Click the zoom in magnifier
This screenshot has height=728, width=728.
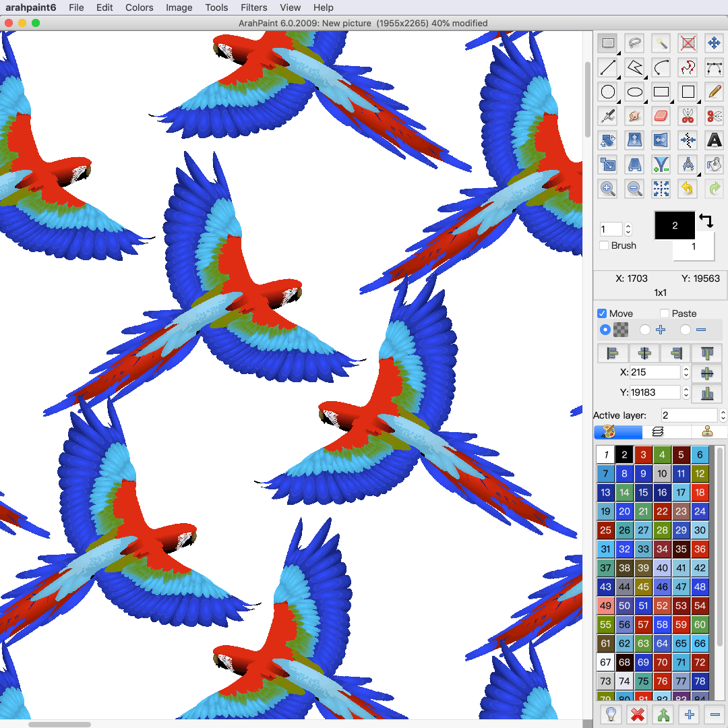[x=608, y=189]
